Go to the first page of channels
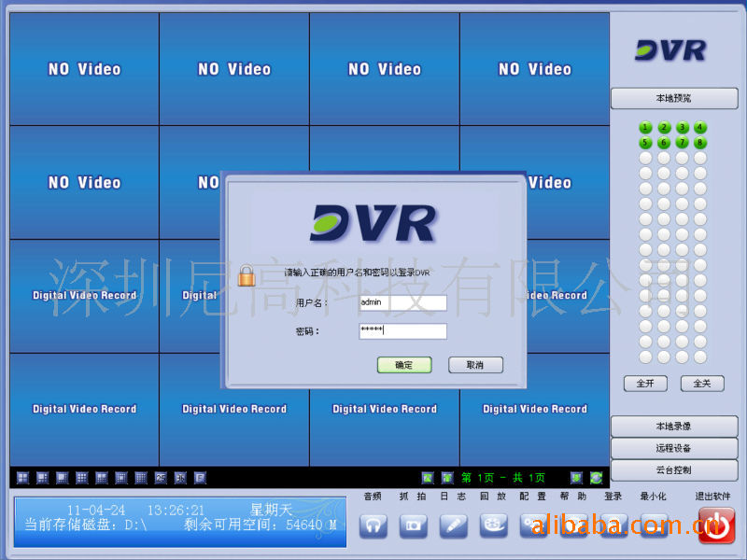This screenshot has width=747, height=560. [x=428, y=478]
